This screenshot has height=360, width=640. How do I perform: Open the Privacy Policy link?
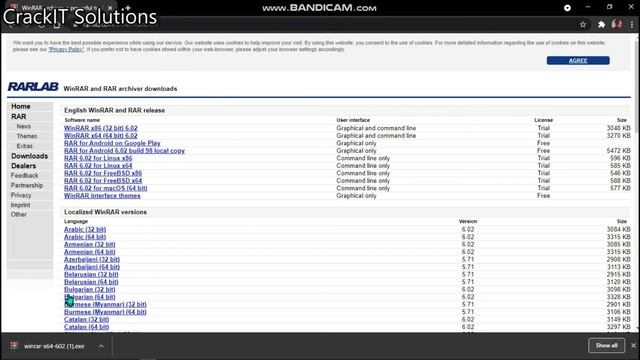tap(67, 49)
